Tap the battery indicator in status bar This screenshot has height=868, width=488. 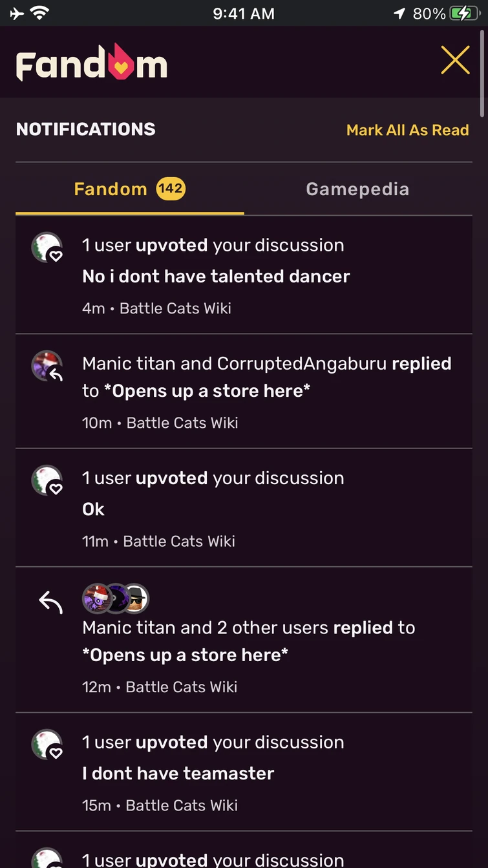[464, 14]
